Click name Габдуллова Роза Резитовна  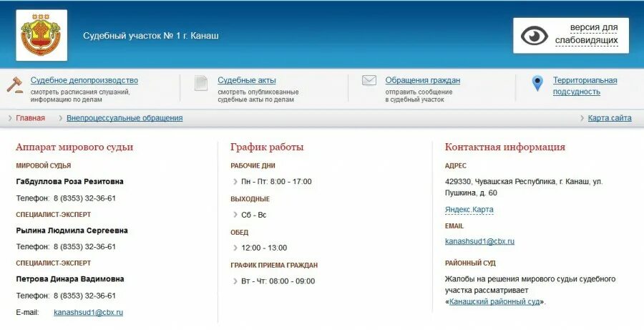(70, 182)
